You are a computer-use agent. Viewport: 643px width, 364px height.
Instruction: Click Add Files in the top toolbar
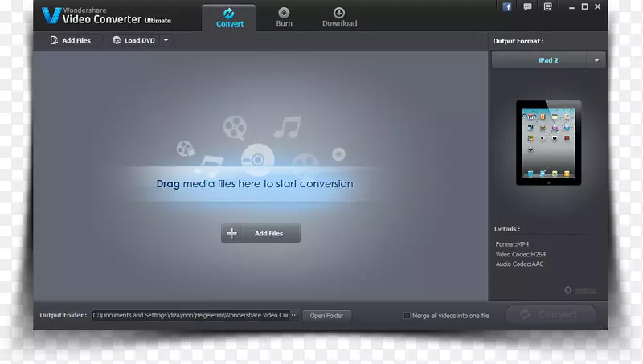tap(70, 40)
